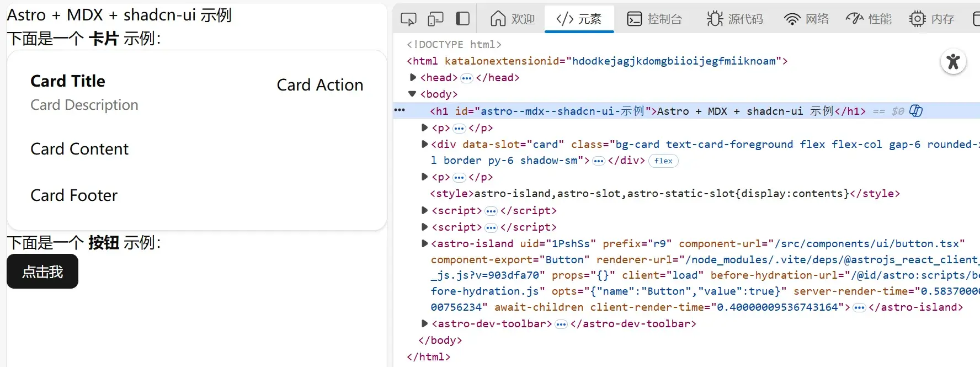Open the 内存 memory tab
The height and width of the screenshot is (367, 980).
click(x=931, y=19)
